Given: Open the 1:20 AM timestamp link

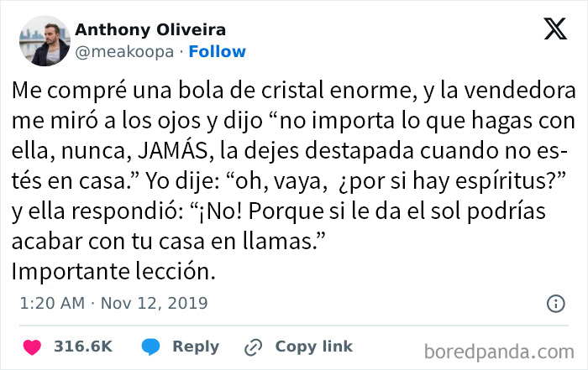Looking at the screenshot, I should coord(51,303).
